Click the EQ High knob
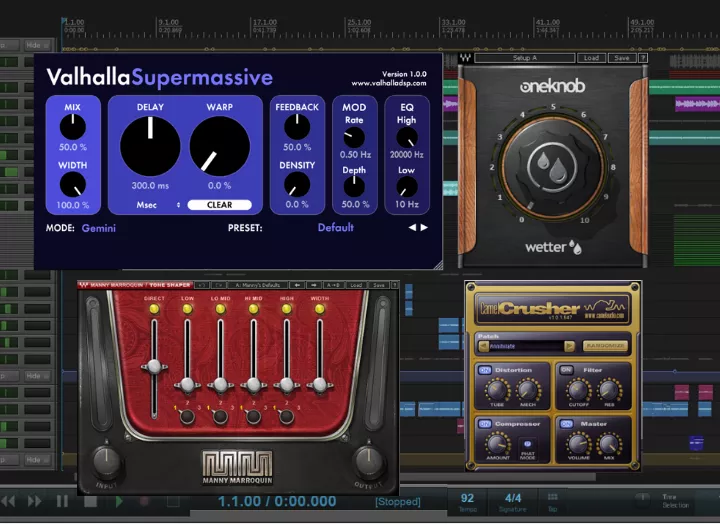Viewport: 720px width, 525px height. click(x=407, y=137)
